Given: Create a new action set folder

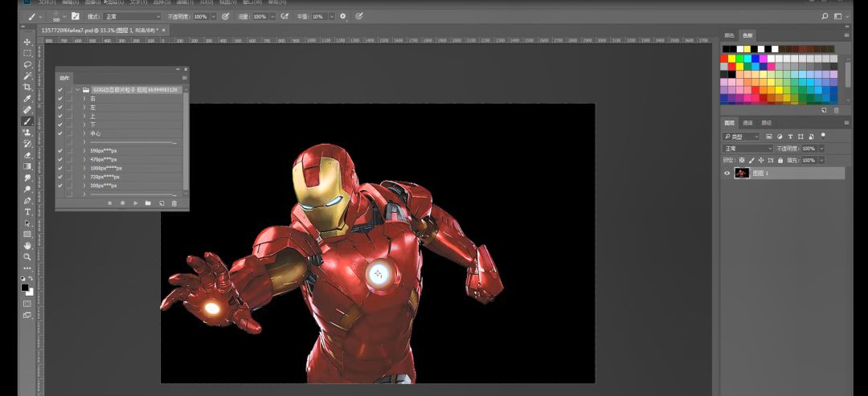Looking at the screenshot, I should pos(148,203).
